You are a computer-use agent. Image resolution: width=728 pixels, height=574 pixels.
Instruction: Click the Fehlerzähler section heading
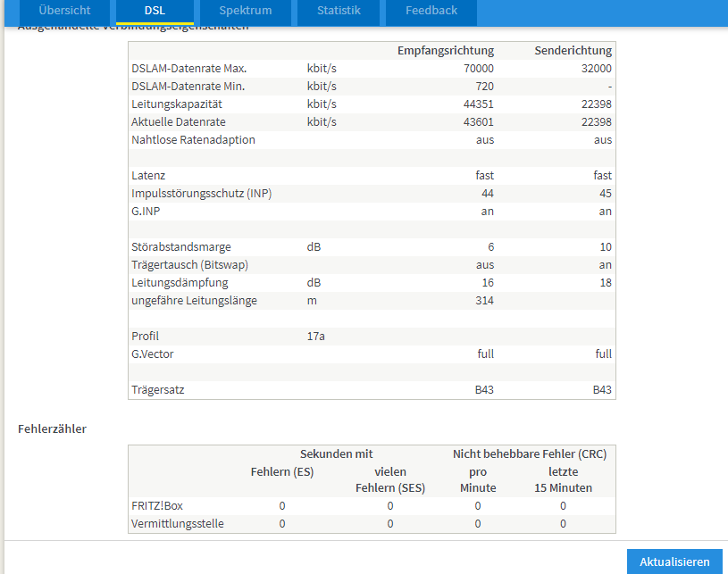(52, 428)
